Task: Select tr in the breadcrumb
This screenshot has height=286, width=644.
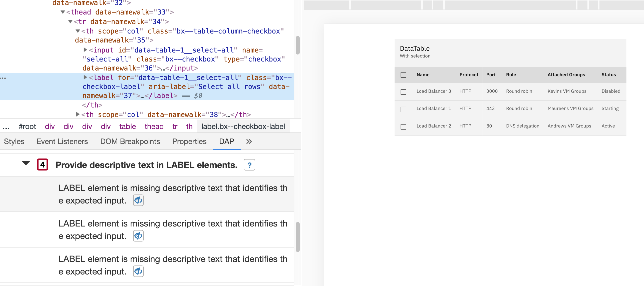Action: [175, 126]
